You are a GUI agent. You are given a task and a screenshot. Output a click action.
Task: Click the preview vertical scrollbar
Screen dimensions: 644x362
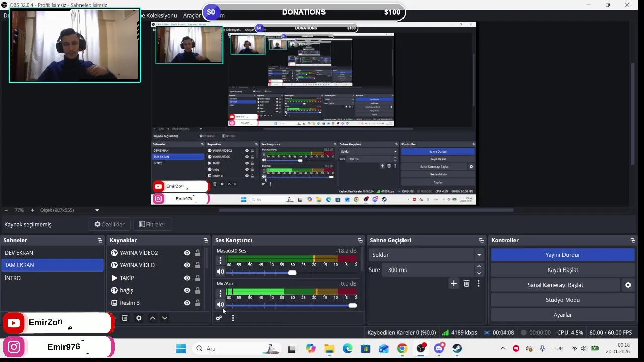[633, 113]
